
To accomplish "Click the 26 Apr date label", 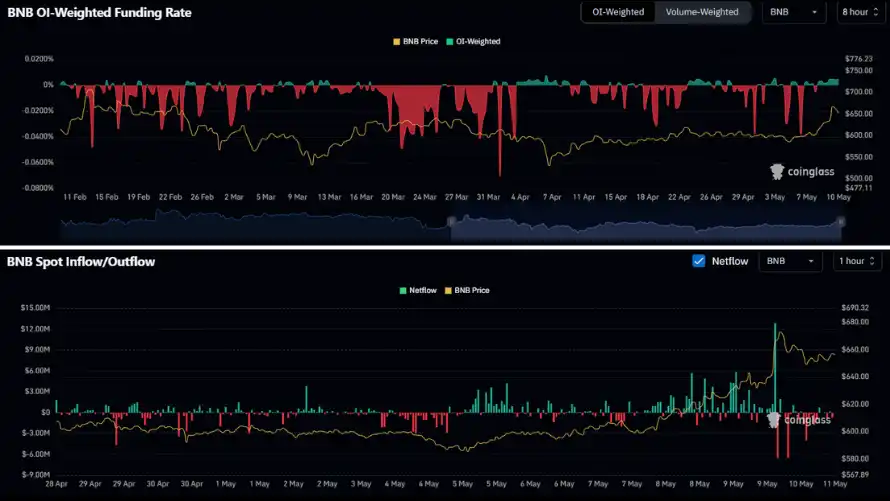I will [x=711, y=197].
